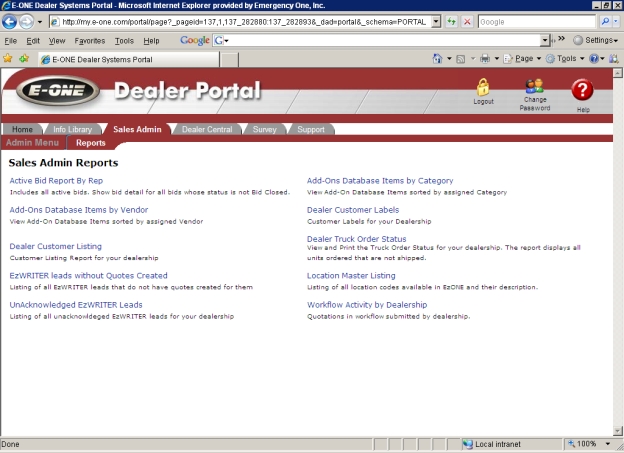
Task: Open EzWRITER leads without Quotes Created
Action: tap(88, 275)
